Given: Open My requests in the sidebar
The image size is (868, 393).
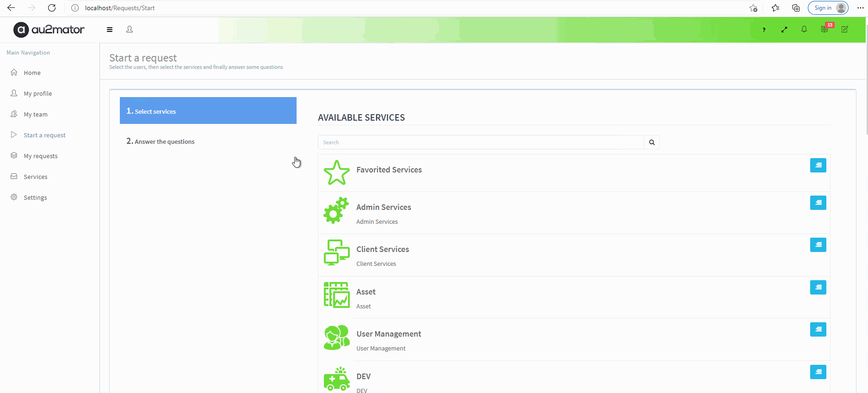Looking at the screenshot, I should (x=41, y=156).
